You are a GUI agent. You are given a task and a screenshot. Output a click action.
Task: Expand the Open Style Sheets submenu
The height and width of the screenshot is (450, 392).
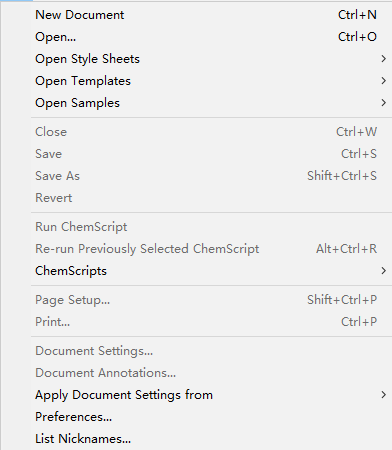211,59
